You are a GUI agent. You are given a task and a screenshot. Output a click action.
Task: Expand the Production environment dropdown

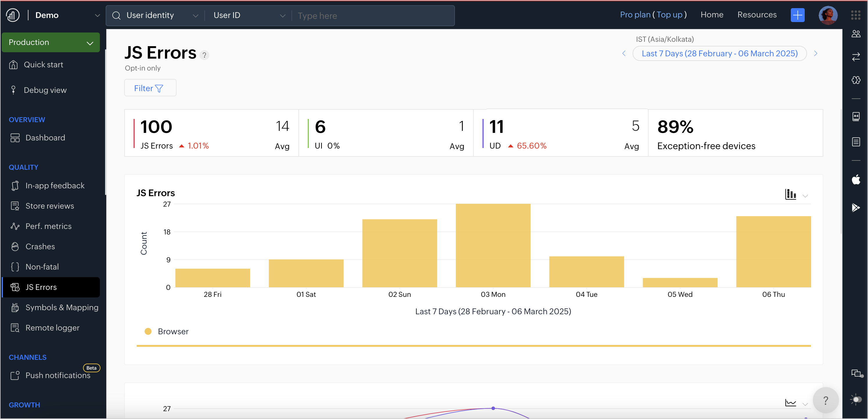pos(51,42)
